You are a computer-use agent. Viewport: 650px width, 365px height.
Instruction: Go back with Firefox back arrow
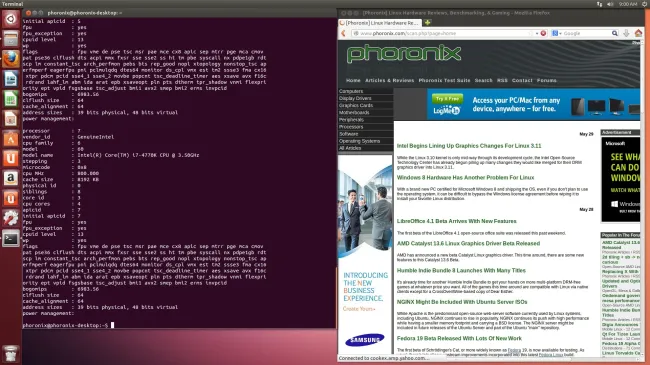(343, 33)
